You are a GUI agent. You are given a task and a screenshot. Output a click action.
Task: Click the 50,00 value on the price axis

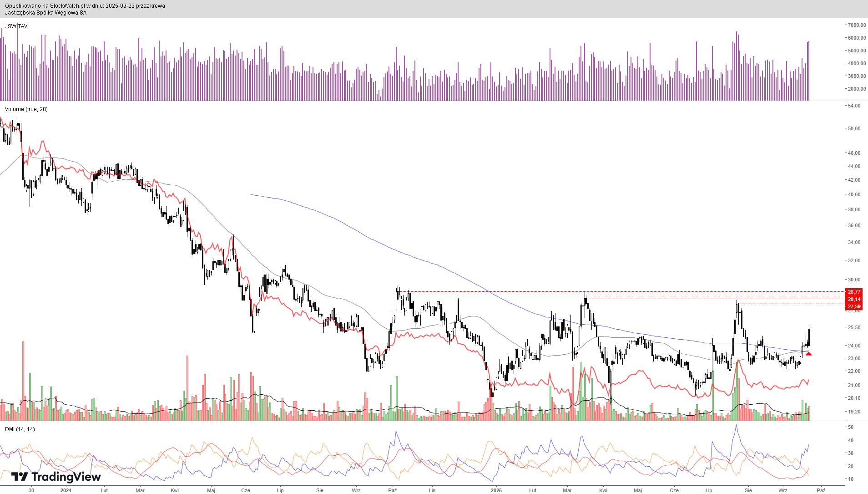(854, 128)
